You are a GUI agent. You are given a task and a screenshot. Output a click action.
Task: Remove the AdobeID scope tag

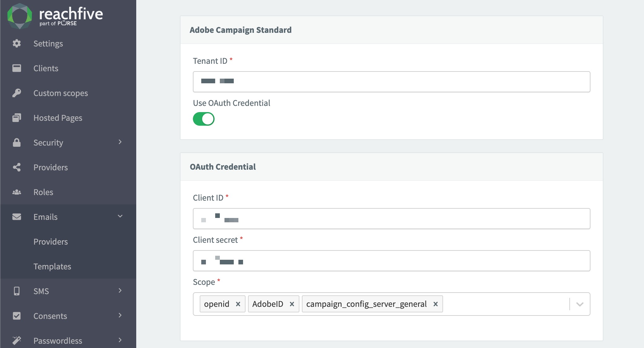click(292, 304)
